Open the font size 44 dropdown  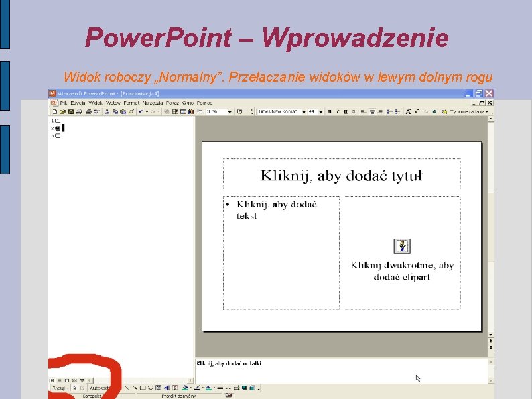320,112
